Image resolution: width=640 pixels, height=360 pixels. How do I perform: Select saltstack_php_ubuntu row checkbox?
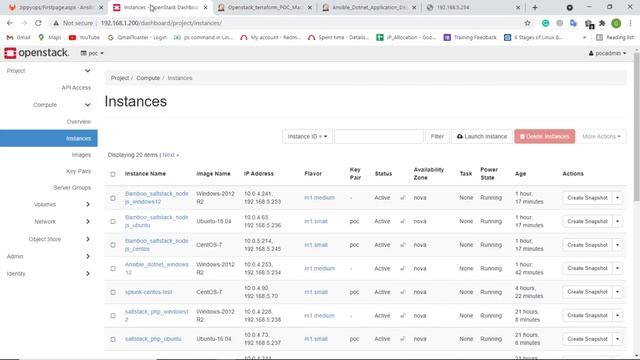tap(113, 339)
